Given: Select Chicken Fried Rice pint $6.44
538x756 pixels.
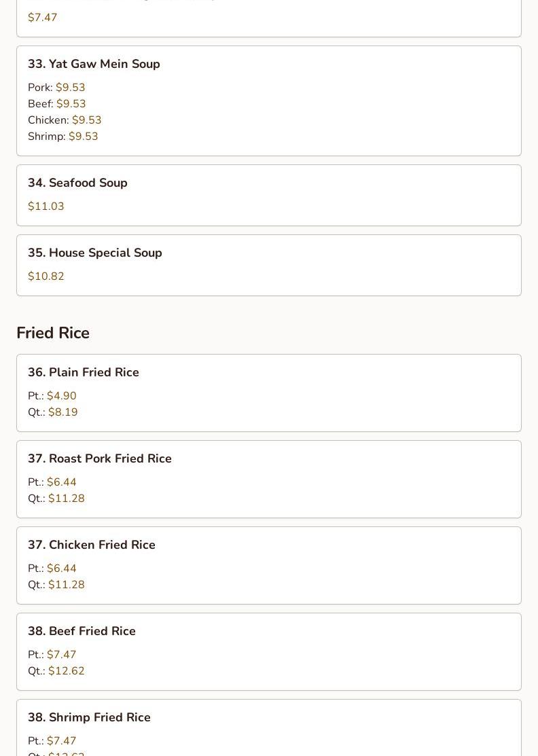Looking at the screenshot, I should (x=52, y=569).
